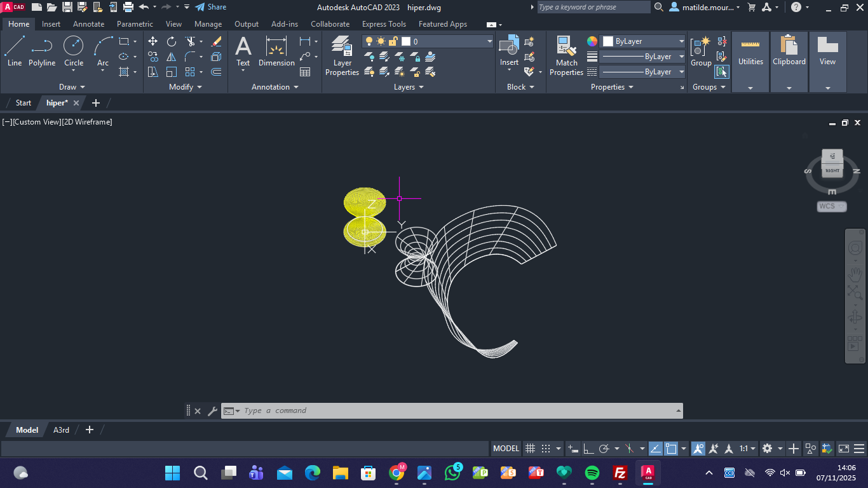Click the Rotate tool icon
The width and height of the screenshot is (868, 488).
[172, 41]
